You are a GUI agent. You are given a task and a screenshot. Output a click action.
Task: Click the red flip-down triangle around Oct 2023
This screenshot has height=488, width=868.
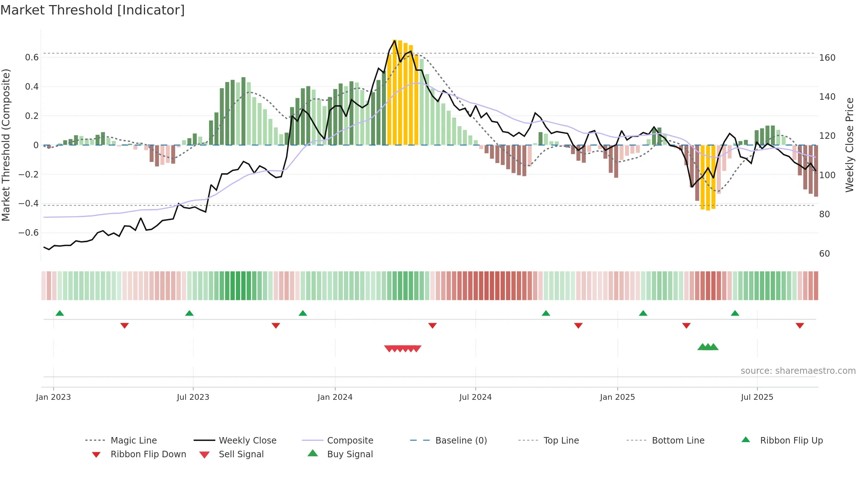point(276,326)
